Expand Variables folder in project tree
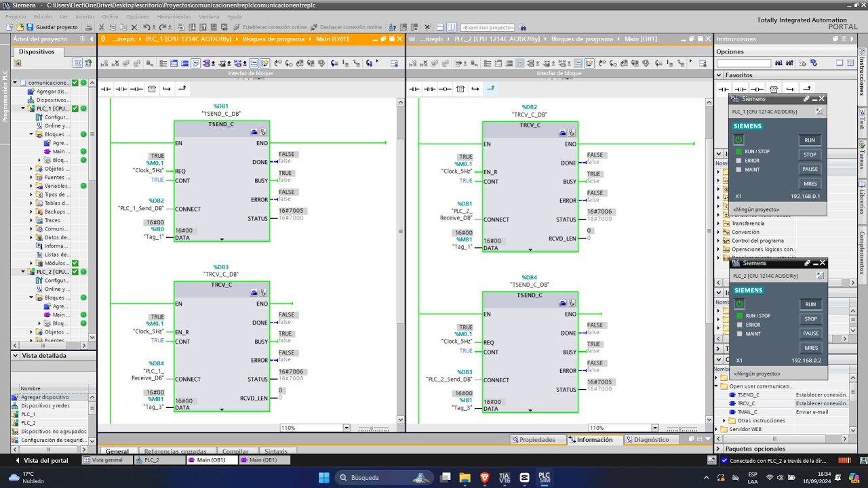Image resolution: width=868 pixels, height=488 pixels. pos(31,186)
